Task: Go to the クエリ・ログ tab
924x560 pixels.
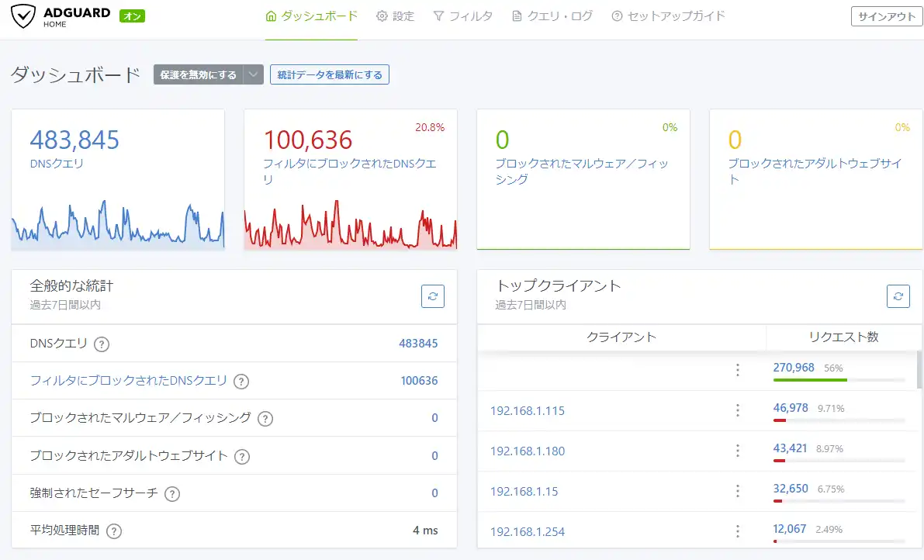Action: coord(552,16)
